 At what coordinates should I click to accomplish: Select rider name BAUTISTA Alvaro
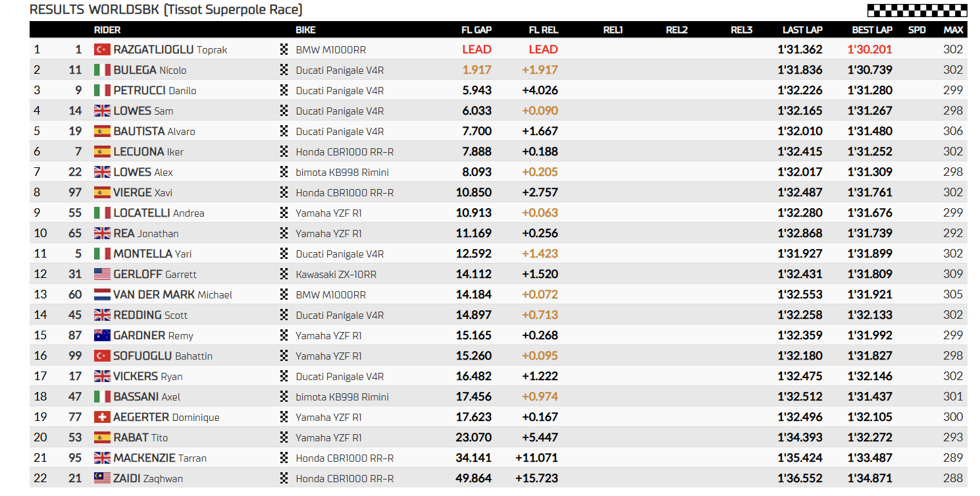[154, 131]
